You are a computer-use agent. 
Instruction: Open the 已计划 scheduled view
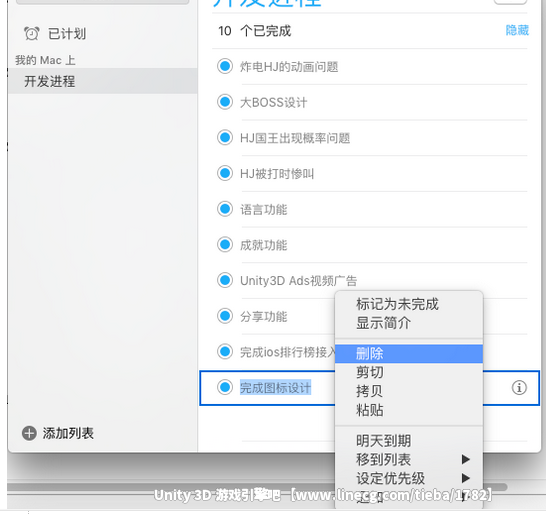coord(67,34)
